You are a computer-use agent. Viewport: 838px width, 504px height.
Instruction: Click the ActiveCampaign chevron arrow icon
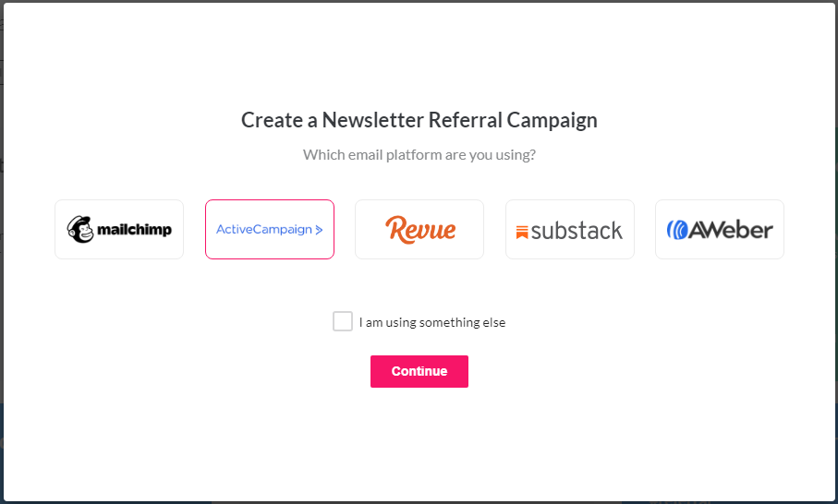pos(319,230)
